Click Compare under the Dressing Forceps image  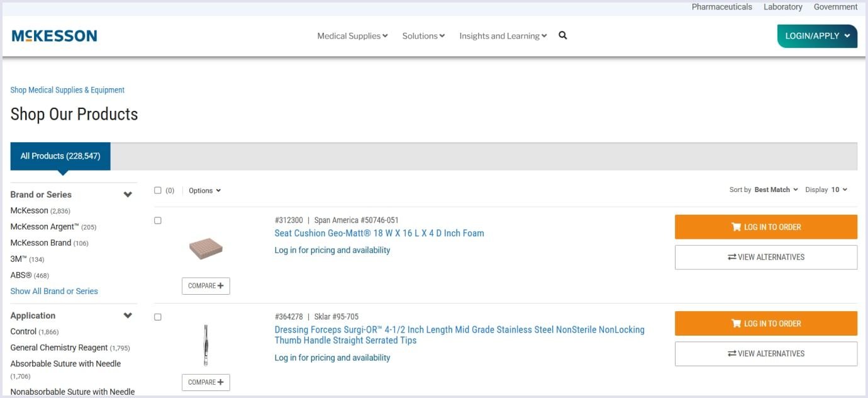click(x=206, y=382)
